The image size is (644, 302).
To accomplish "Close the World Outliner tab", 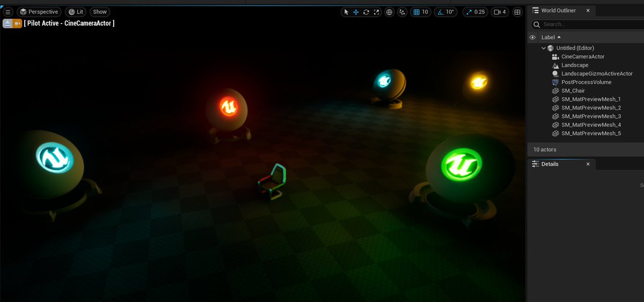I will (588, 11).
